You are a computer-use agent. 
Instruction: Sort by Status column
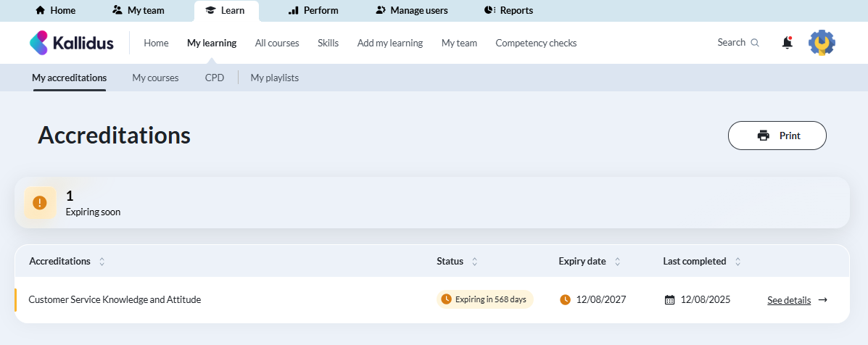coord(474,262)
